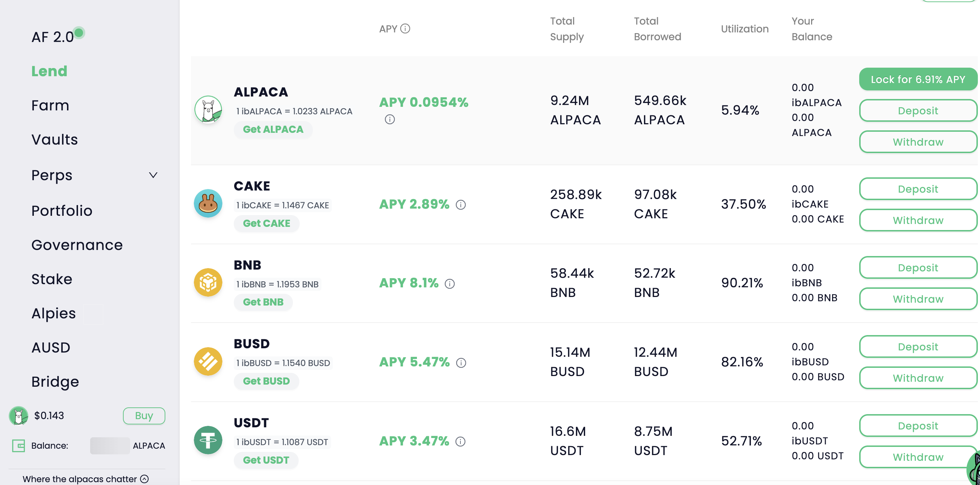Open info icon next to APY header
The image size is (980, 485).
coord(405,29)
